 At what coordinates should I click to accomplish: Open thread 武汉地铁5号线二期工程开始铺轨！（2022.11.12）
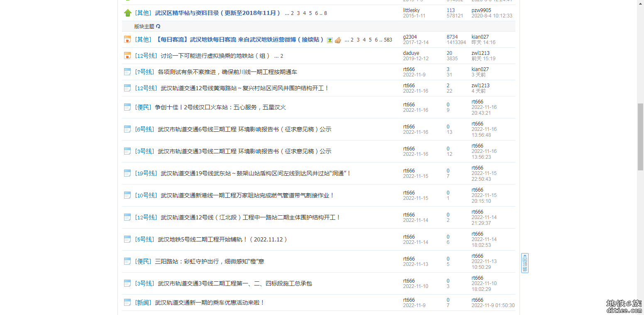pos(223,240)
